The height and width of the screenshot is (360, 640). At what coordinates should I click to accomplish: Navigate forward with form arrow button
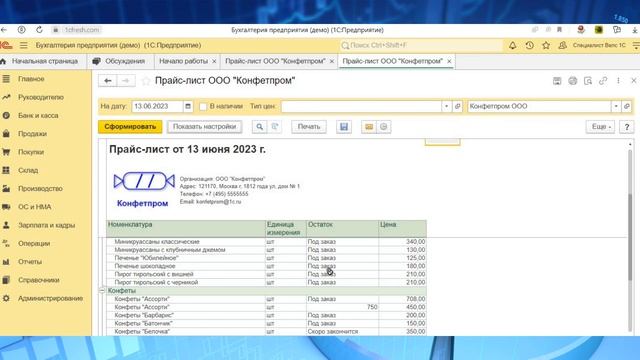coord(126,81)
